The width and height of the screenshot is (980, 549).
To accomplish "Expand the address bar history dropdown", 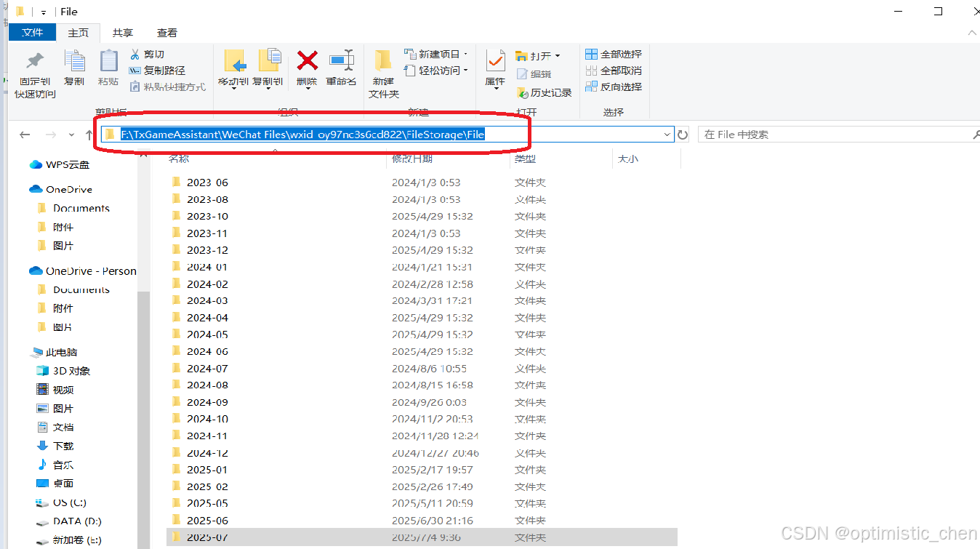I will 668,135.
